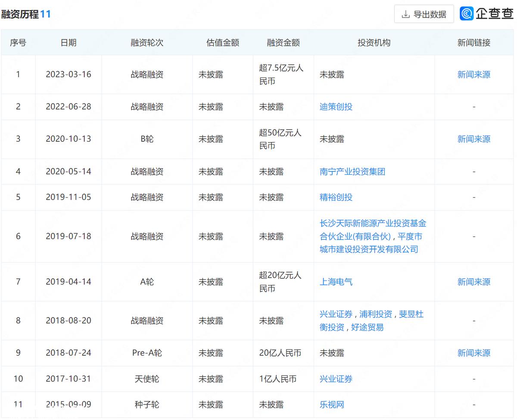Click date cell 2019-07-18
Screen dimensions: 517x420
pyautogui.click(x=69, y=236)
